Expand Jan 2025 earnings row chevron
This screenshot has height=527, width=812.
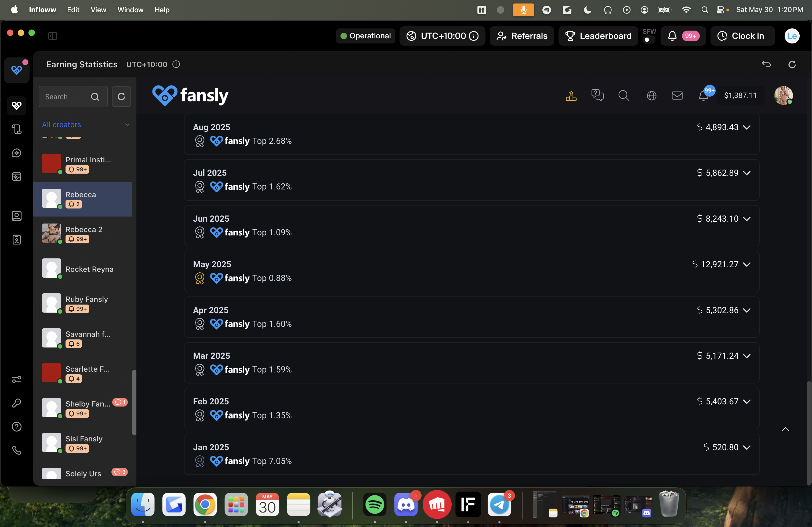point(746,447)
